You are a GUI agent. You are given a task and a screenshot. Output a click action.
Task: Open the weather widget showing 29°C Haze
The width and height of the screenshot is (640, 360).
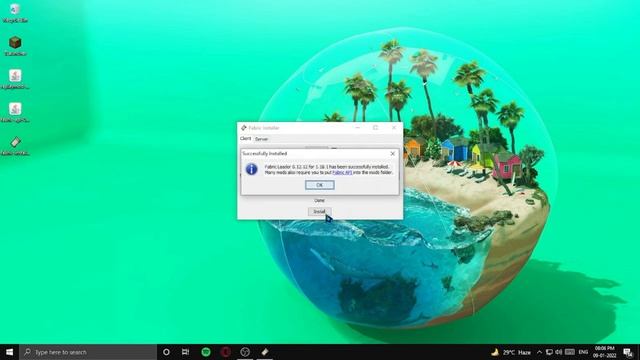click(511, 352)
